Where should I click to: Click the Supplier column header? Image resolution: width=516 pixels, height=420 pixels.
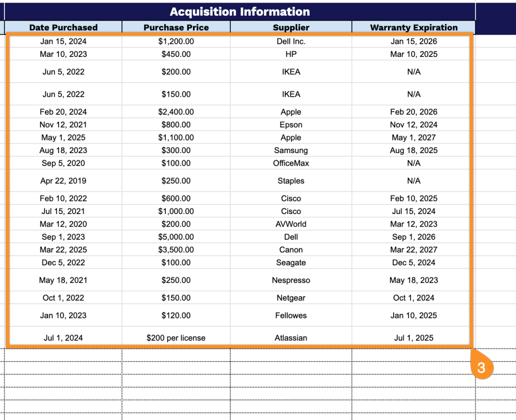(291, 28)
